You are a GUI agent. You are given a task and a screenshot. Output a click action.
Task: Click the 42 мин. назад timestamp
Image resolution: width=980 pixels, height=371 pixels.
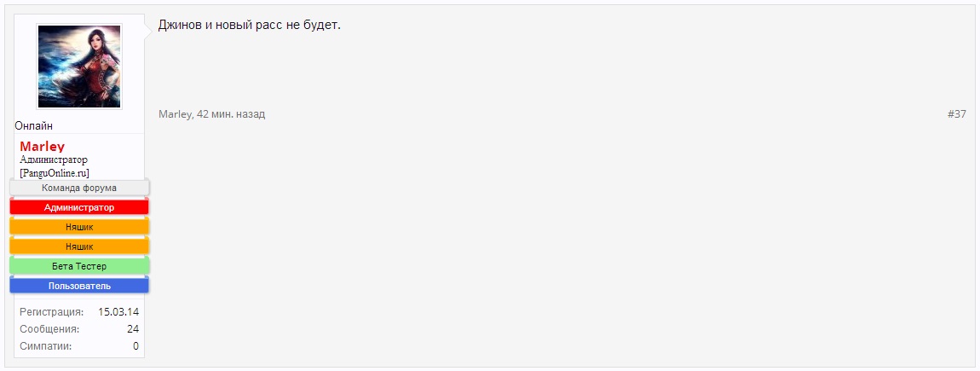[x=231, y=114]
